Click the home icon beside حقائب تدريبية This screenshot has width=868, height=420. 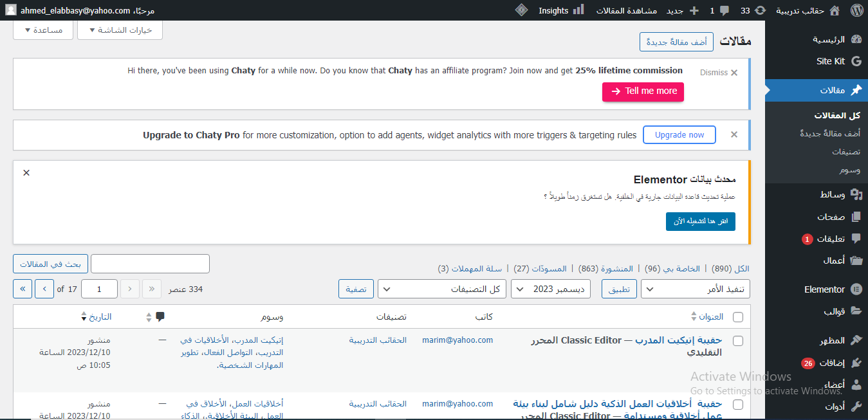[x=835, y=10]
